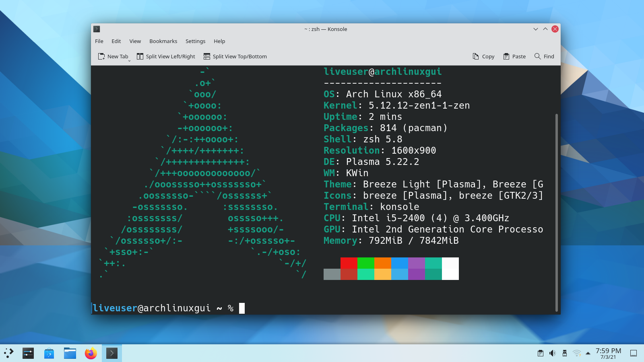Image resolution: width=644 pixels, height=362 pixels.
Task: Click the Show Desktop button
Action: [634, 353]
